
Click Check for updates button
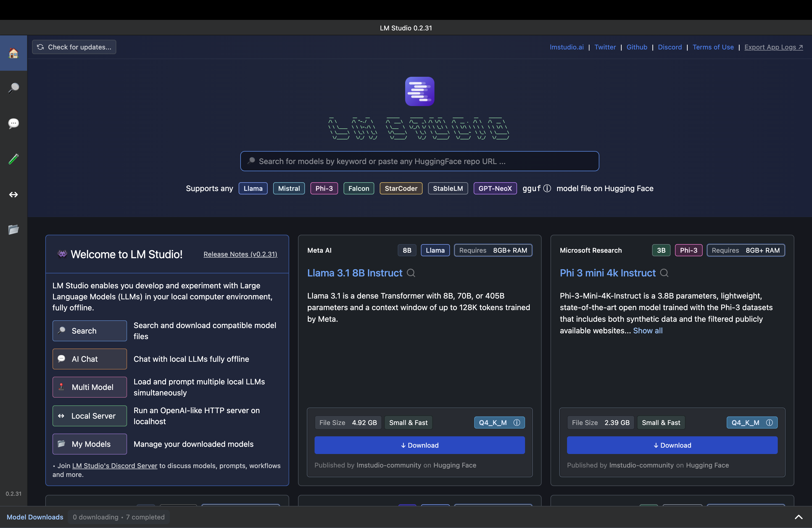pyautogui.click(x=74, y=47)
